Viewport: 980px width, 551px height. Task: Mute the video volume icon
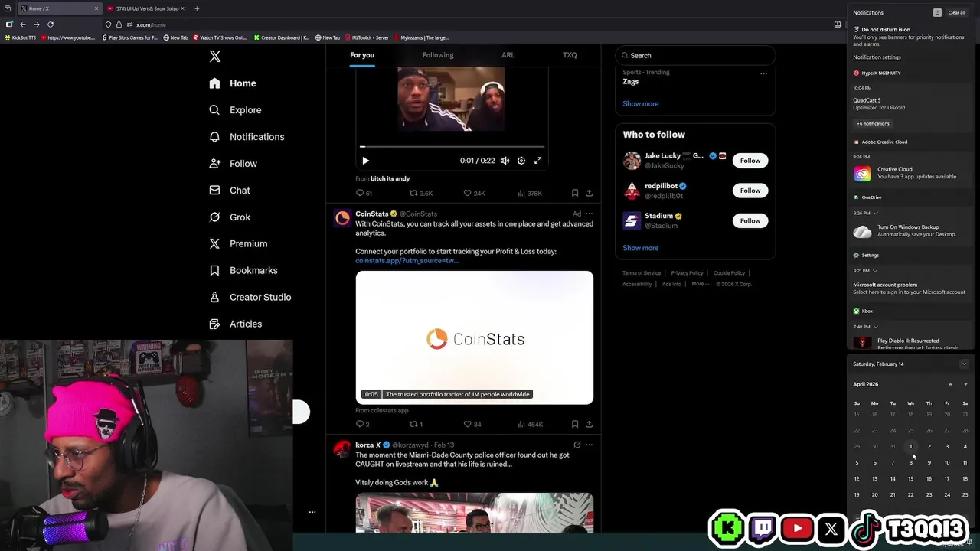point(505,161)
